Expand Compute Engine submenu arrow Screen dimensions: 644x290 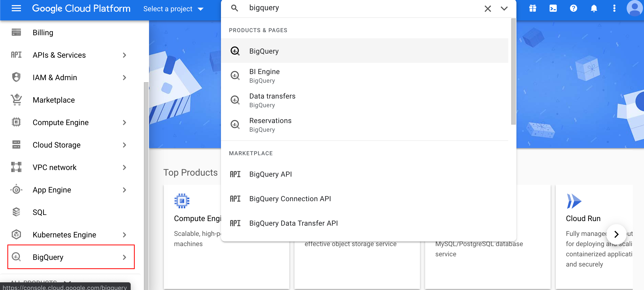click(x=124, y=122)
